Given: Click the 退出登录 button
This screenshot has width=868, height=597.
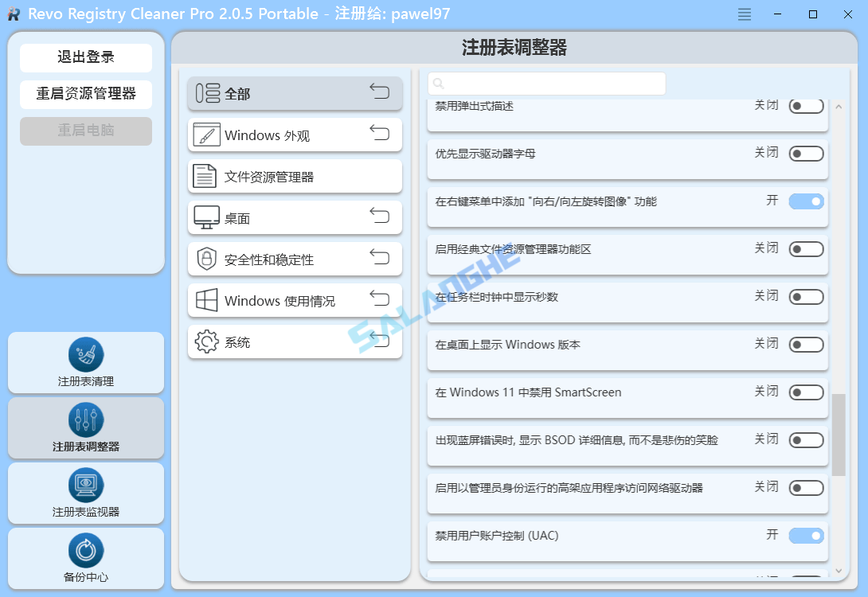Looking at the screenshot, I should [x=85, y=57].
